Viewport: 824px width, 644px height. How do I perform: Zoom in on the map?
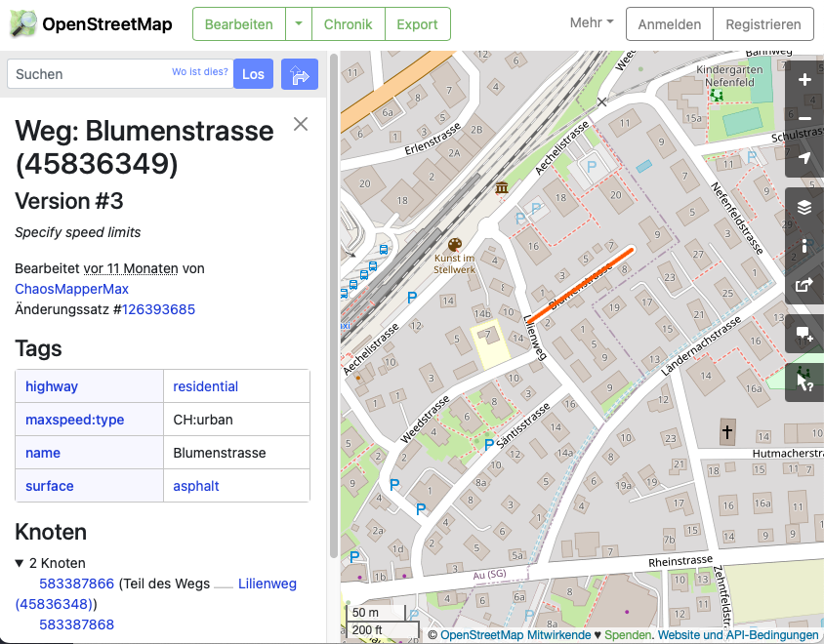point(803,80)
